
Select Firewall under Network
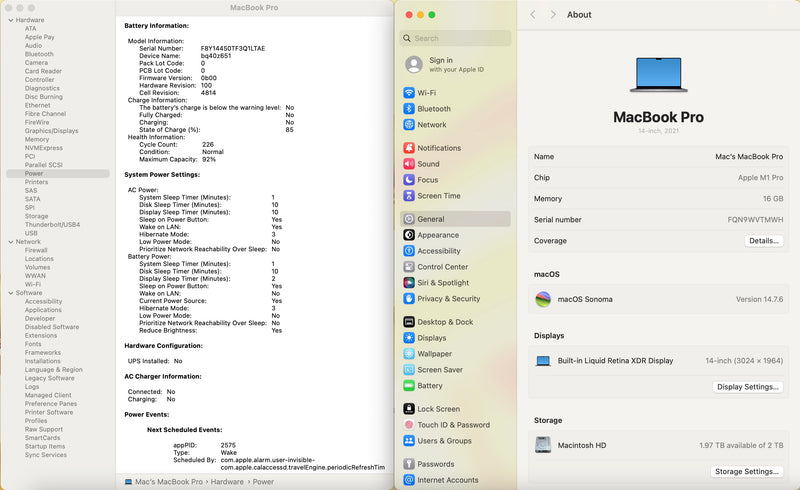tap(36, 250)
